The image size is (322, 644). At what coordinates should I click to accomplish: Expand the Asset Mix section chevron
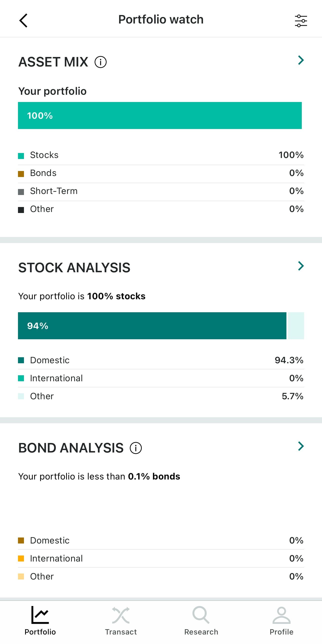[301, 60]
